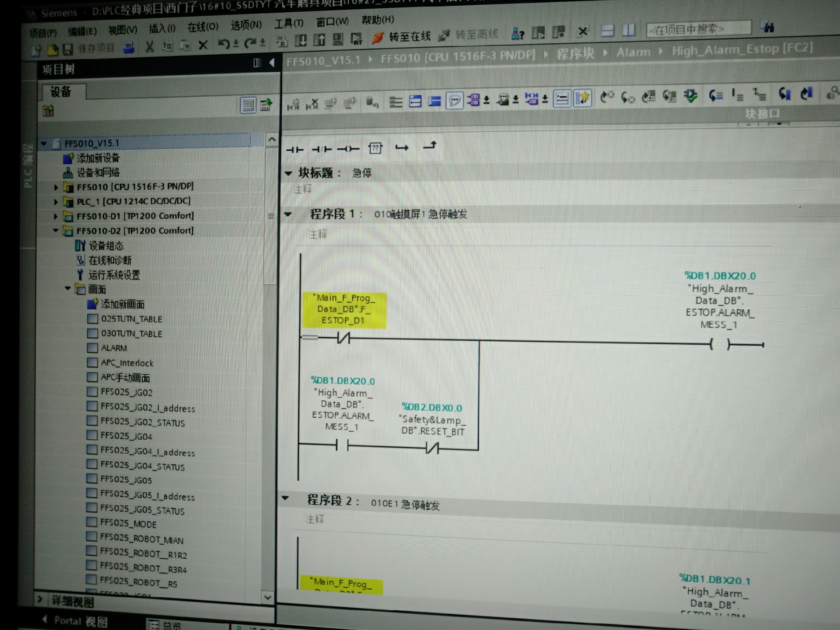The image size is (840, 630).
Task: Collapse the FFS010-D2 TP1200 Comfort node
Action: (56, 231)
